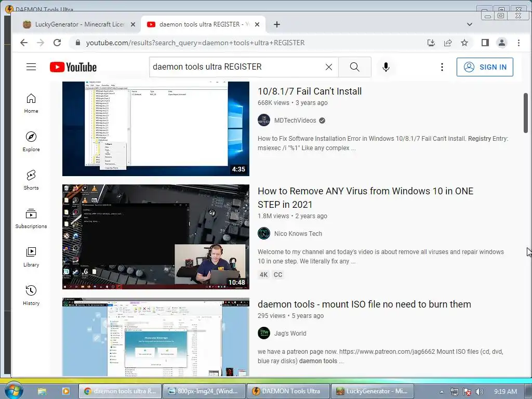Switch to the LuckyGenerator taskbar button
This screenshot has width=532, height=399.
[372, 391]
